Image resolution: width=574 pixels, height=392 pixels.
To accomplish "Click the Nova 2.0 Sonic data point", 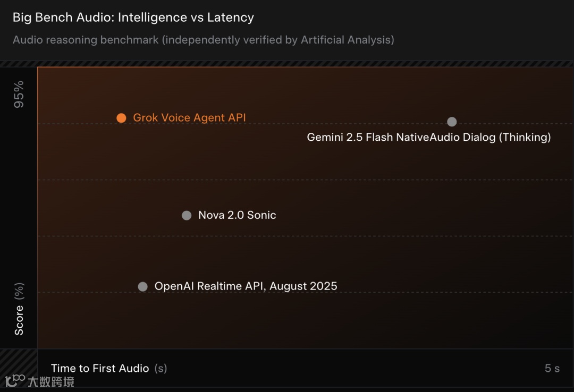I will (x=187, y=215).
